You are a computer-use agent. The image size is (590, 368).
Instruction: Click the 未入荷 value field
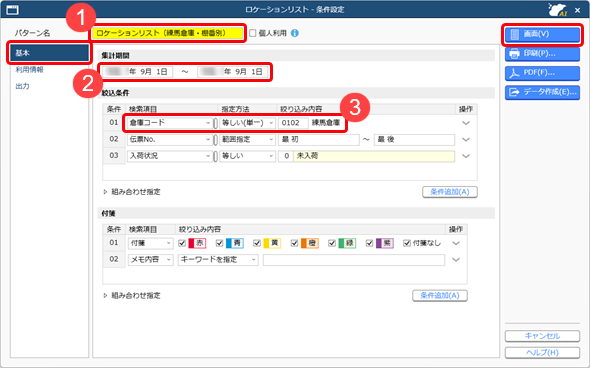(374, 156)
